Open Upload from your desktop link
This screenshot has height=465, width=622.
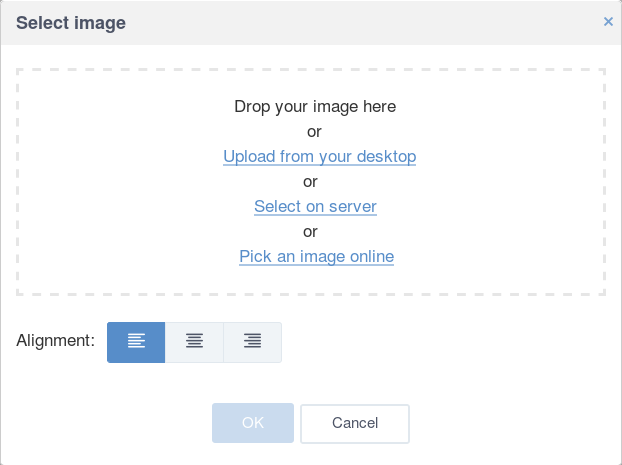click(319, 156)
